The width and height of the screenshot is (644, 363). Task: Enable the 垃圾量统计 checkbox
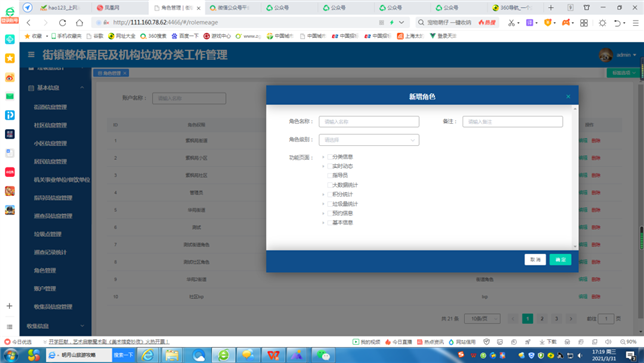point(329,204)
